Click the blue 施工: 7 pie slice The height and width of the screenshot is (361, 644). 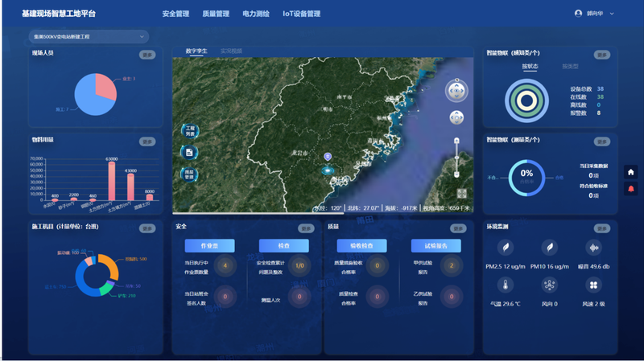pyautogui.click(x=89, y=101)
